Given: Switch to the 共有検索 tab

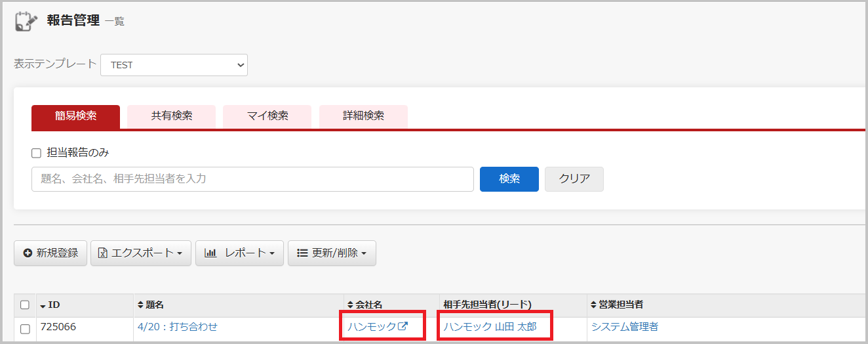Looking at the screenshot, I should tap(172, 116).
